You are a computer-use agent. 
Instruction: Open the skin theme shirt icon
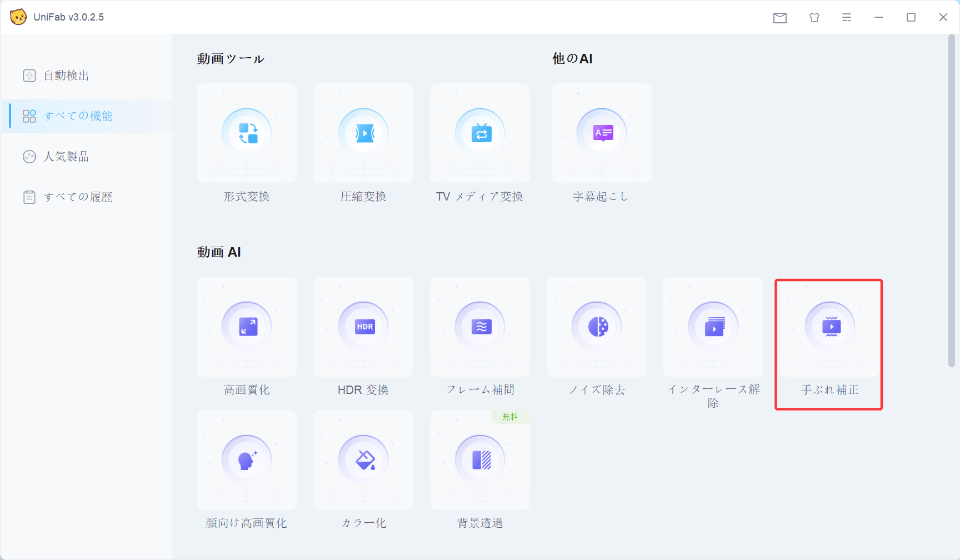pyautogui.click(x=814, y=18)
